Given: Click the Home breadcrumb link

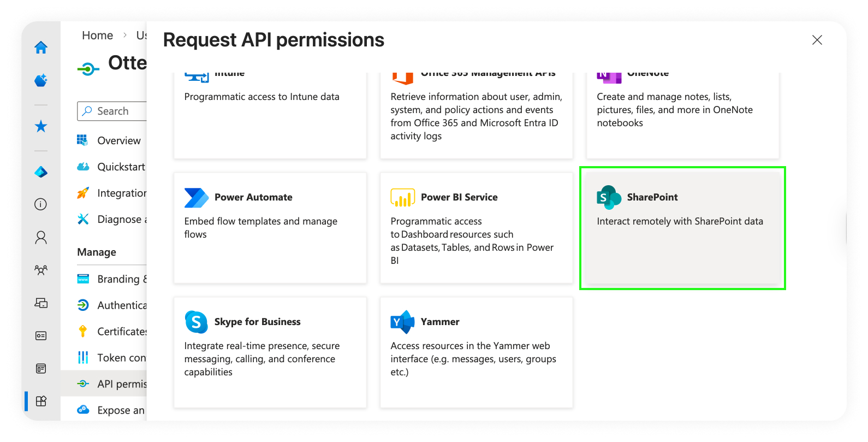Looking at the screenshot, I should tap(97, 36).
